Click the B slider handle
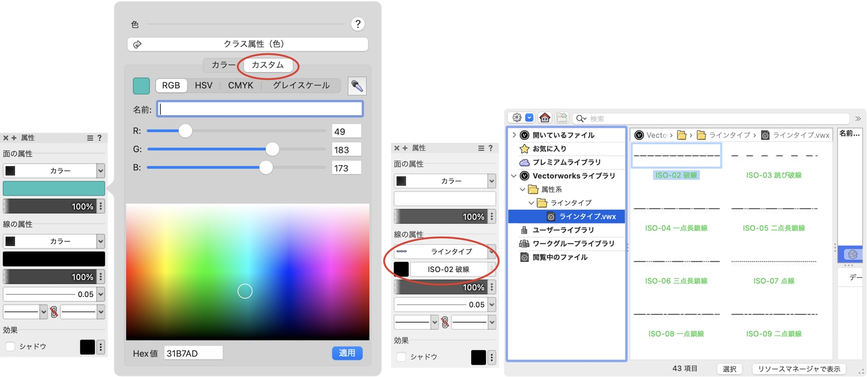868x377 pixels. tap(266, 167)
